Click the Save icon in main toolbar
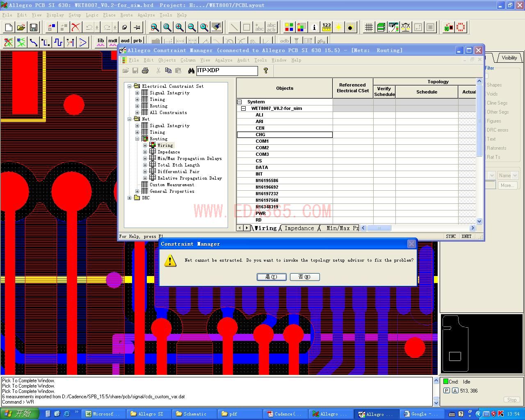 pos(34,27)
